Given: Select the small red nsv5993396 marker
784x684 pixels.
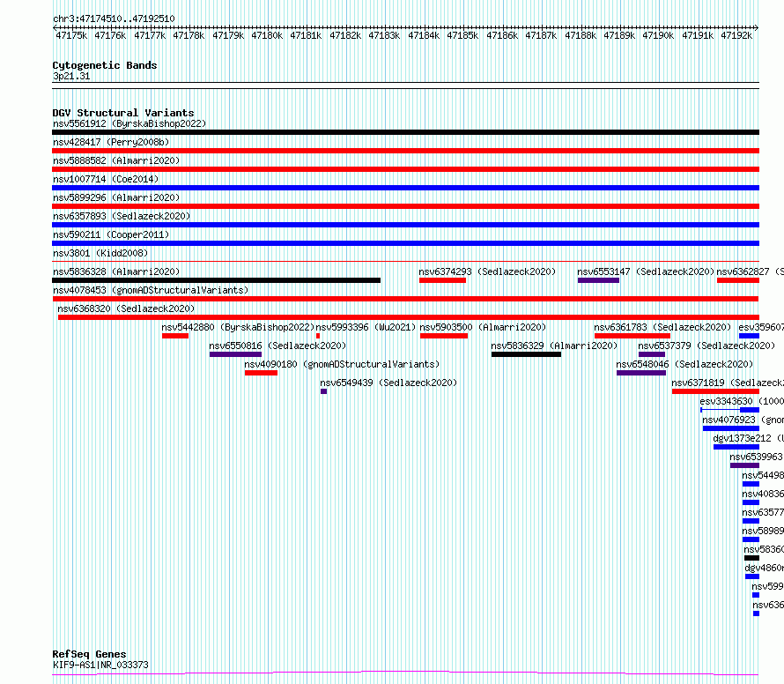Looking at the screenshot, I should [x=318, y=336].
